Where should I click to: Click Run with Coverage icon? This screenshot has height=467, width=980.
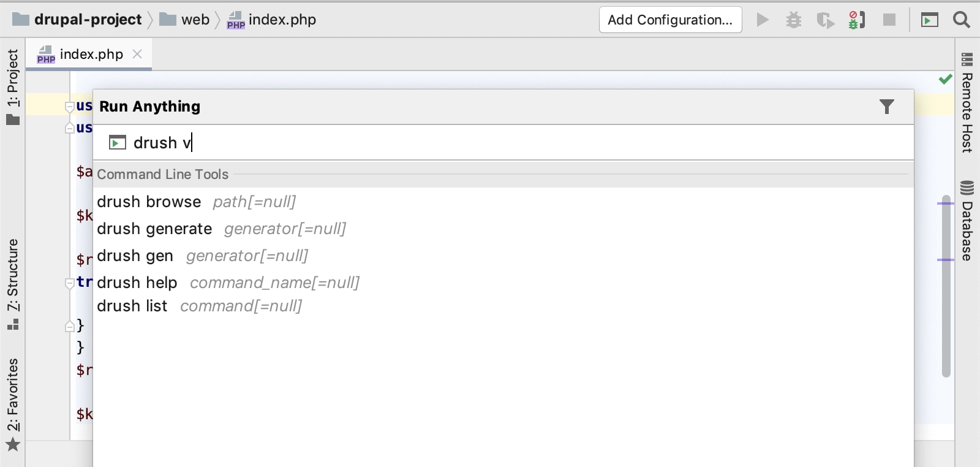(x=825, y=20)
